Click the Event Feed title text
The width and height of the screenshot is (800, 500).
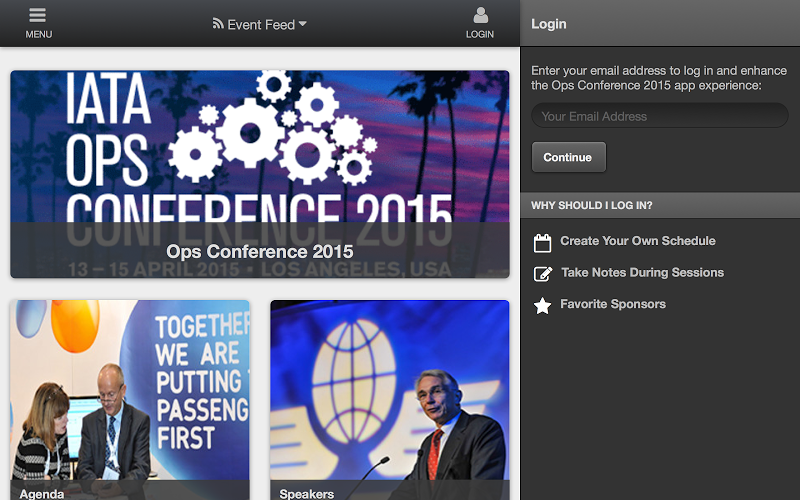[261, 24]
